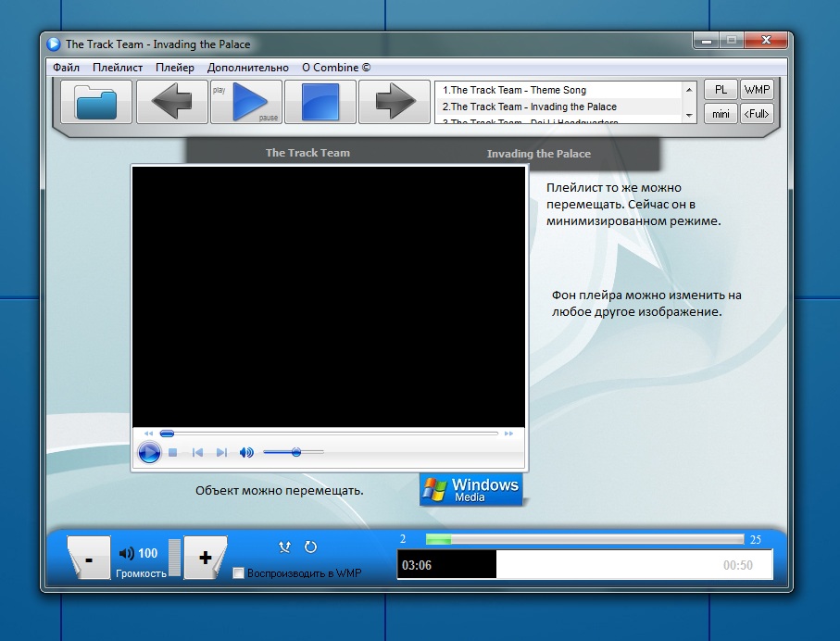Click the next-track icon in embedded player
This screenshot has height=641, width=840.
click(x=221, y=453)
